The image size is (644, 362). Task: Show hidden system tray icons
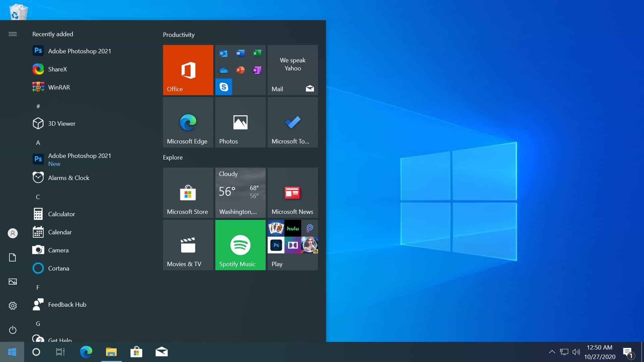[x=552, y=352]
